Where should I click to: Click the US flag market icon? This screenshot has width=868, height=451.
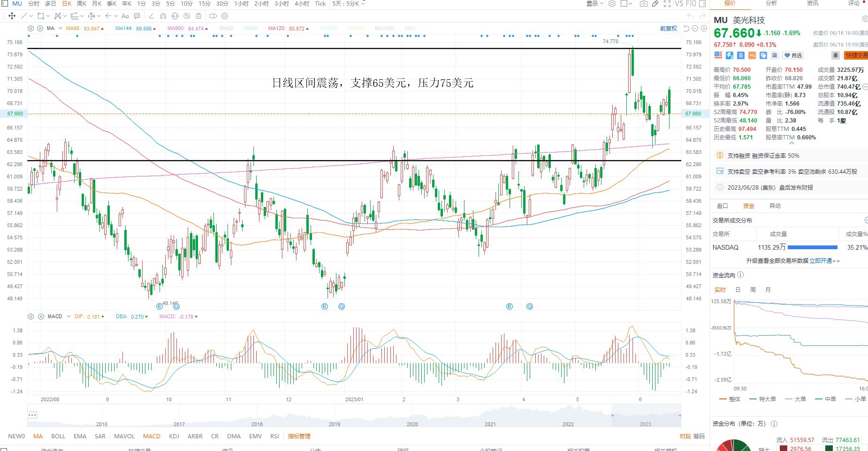718,55
